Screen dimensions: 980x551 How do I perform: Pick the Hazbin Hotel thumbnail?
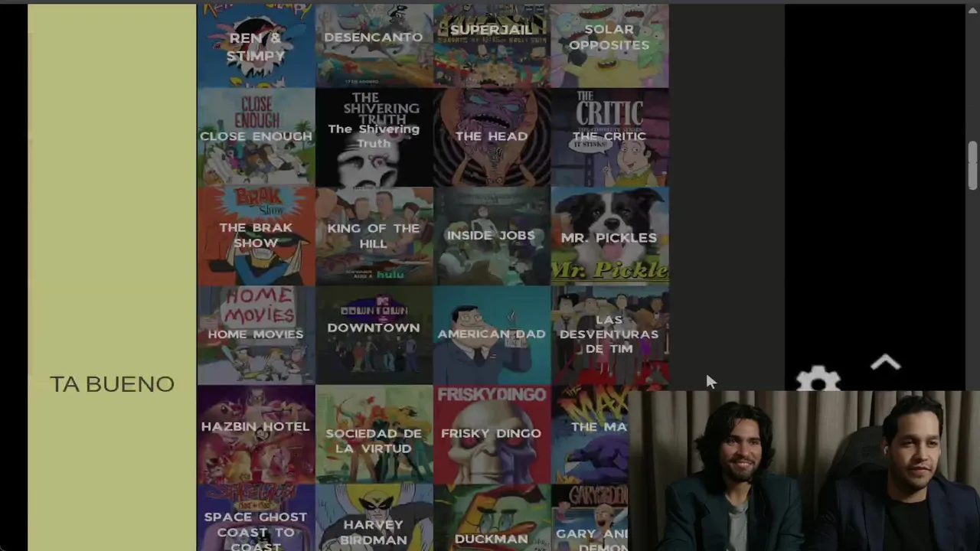tap(256, 434)
